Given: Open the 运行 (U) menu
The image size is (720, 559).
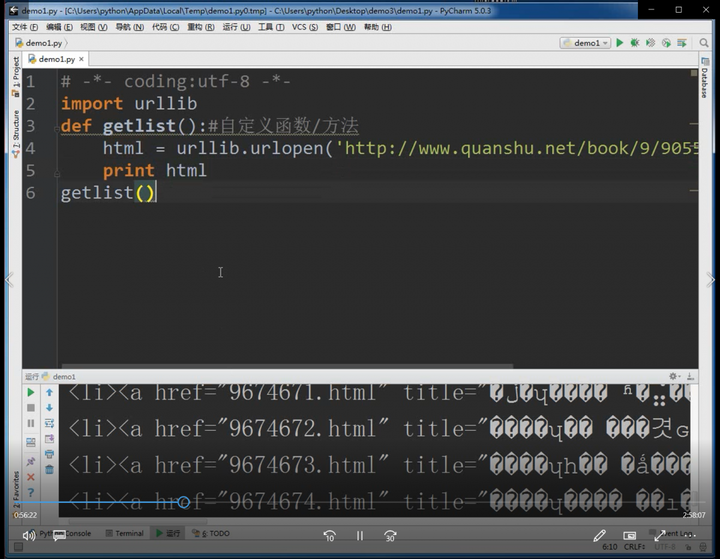Looking at the screenshot, I should [x=236, y=27].
